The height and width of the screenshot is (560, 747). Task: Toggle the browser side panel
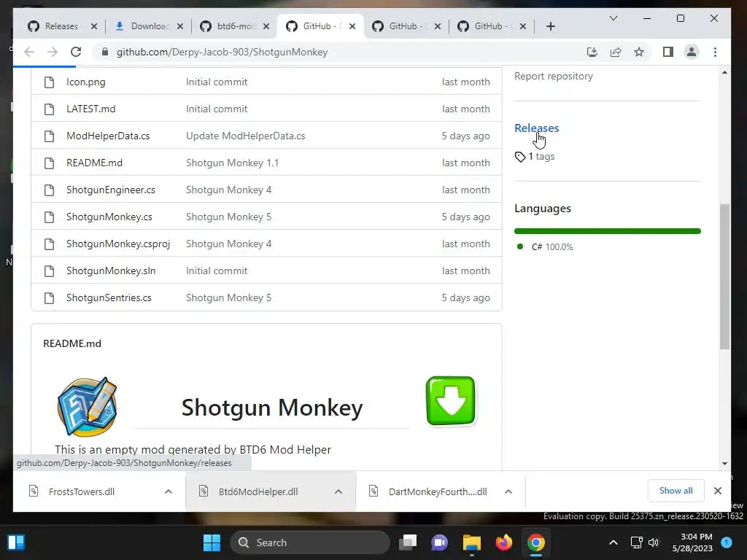pyautogui.click(x=668, y=52)
